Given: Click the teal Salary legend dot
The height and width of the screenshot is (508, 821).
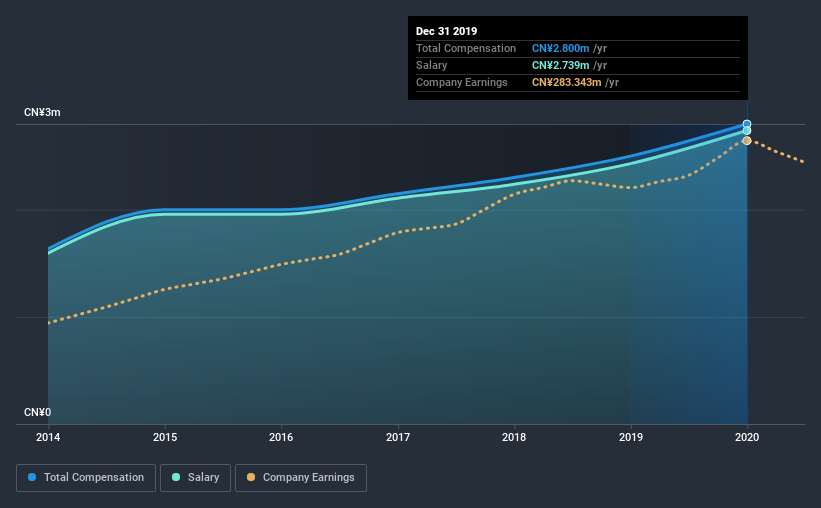Looking at the screenshot, I should click(x=176, y=477).
